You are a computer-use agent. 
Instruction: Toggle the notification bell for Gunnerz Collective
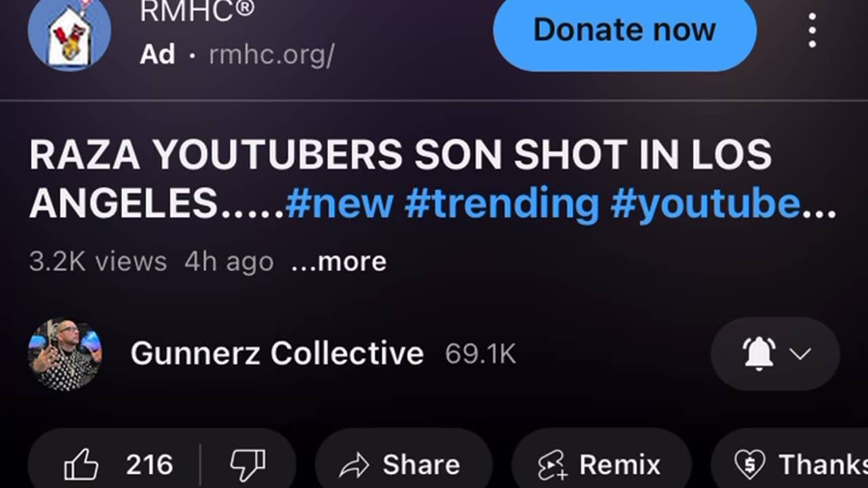pos(759,354)
